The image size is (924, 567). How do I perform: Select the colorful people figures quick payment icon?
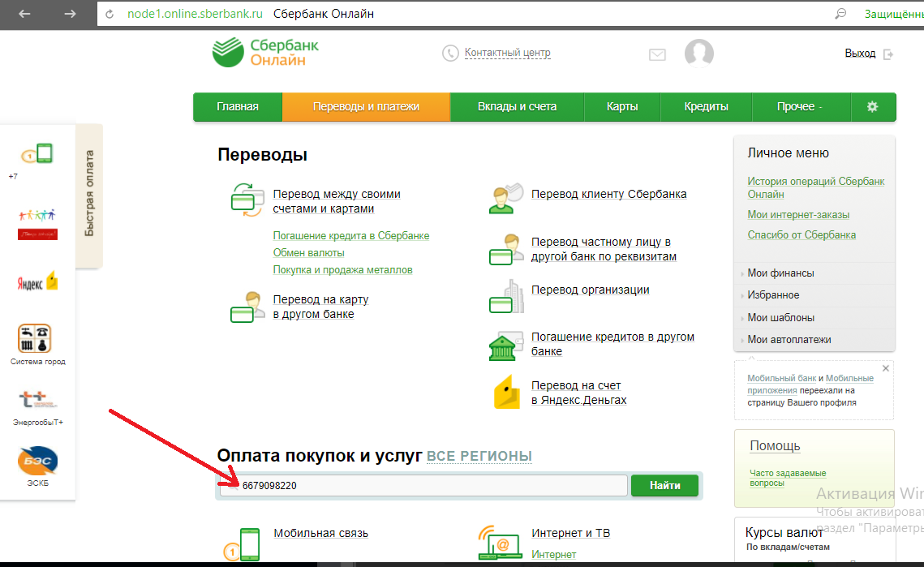37,224
